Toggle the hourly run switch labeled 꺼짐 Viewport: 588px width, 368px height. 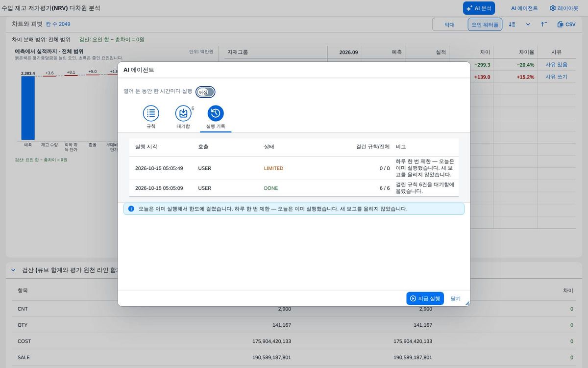(x=205, y=92)
